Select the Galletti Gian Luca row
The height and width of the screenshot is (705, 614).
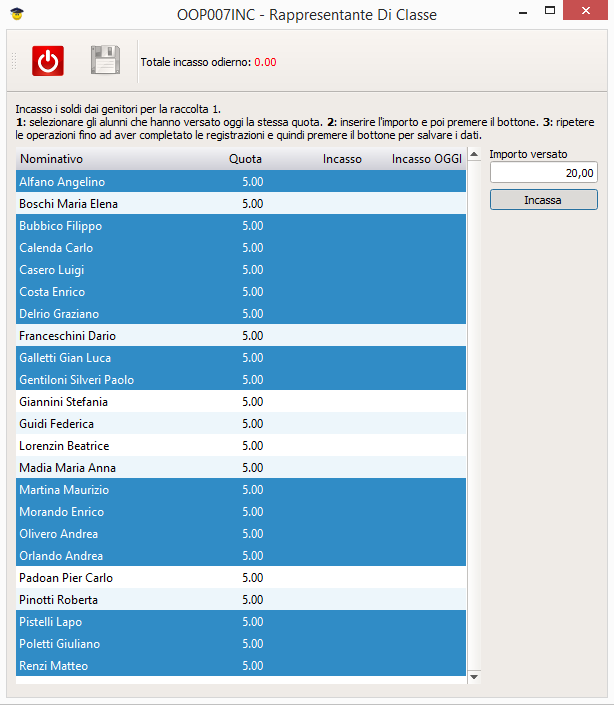point(241,357)
